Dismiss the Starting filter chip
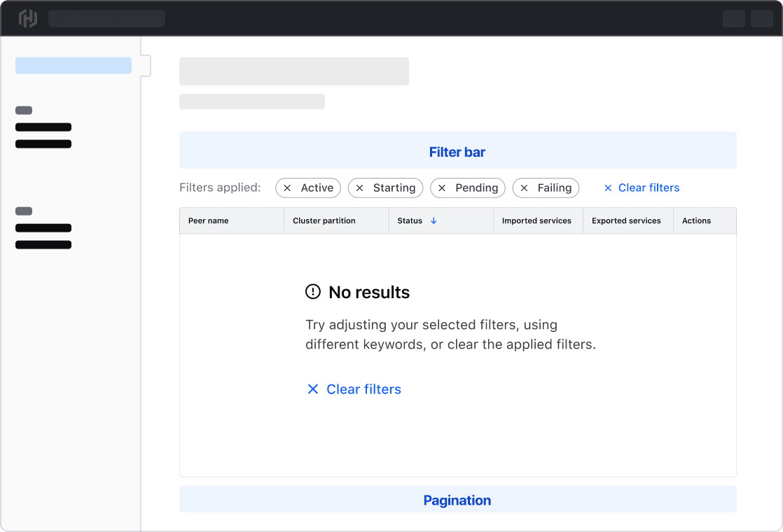Viewport: 783px width, 532px height. [x=360, y=188]
